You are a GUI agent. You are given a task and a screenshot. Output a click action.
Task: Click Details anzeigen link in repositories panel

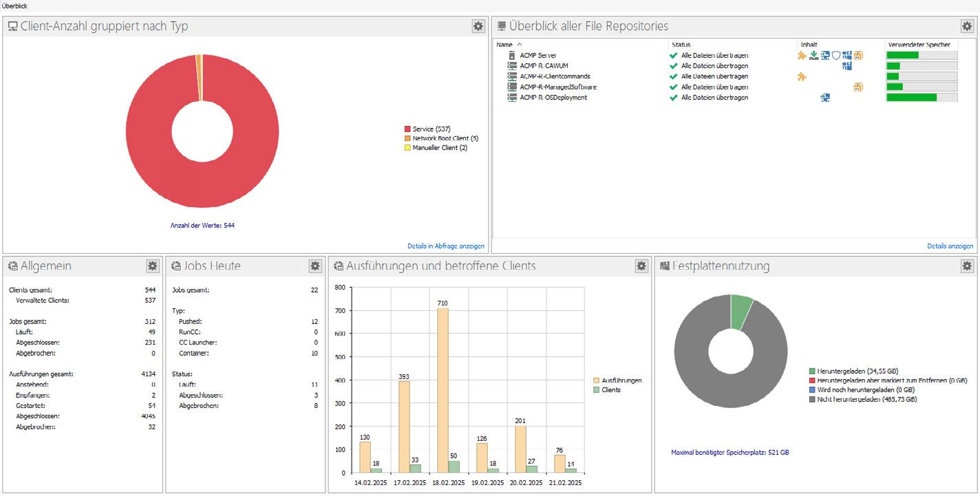[950, 246]
